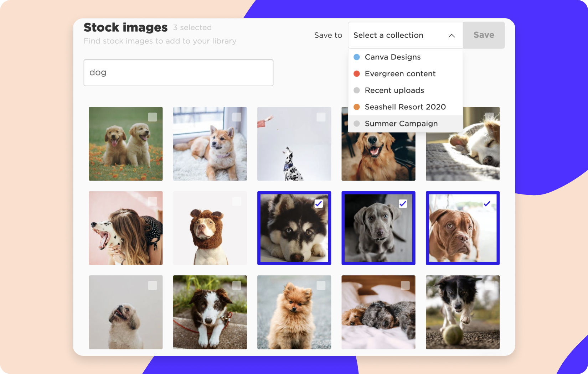This screenshot has height=374, width=588.
Task: Untick checkbox on husky puppy photo
Action: point(319,203)
